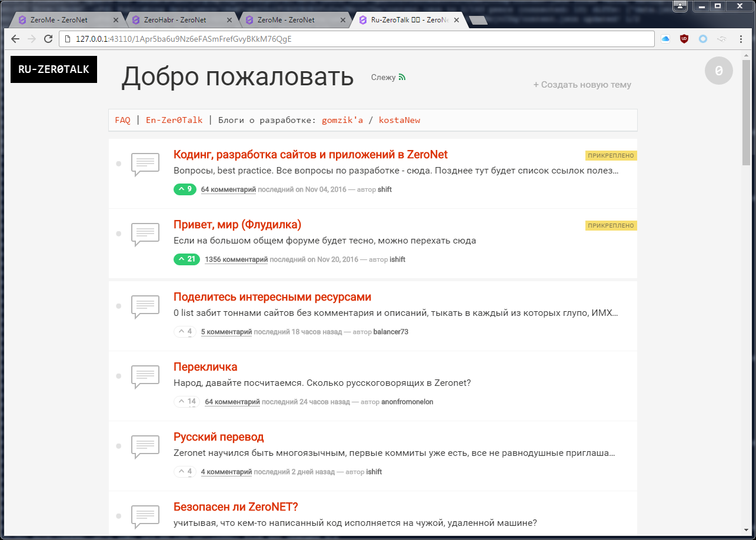Viewport: 756px width, 540px height.
Task: Click the speech bubble icon for Кодинг topic
Action: pos(145,164)
